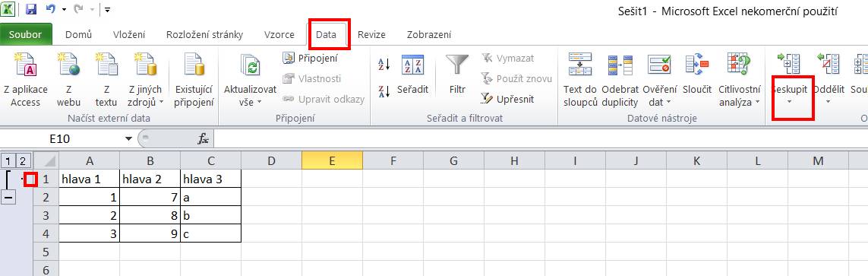Click the Připojení button
Viewport: 868px width, 276px height.
310,58
